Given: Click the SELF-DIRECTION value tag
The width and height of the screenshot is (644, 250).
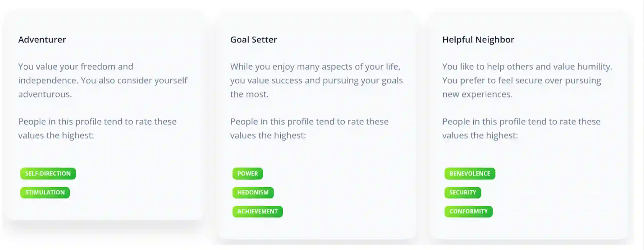Looking at the screenshot, I should click(48, 173).
